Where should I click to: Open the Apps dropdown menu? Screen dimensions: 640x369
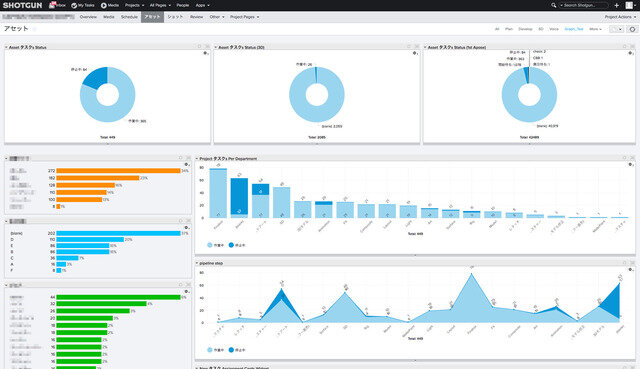pyautogui.click(x=202, y=5)
